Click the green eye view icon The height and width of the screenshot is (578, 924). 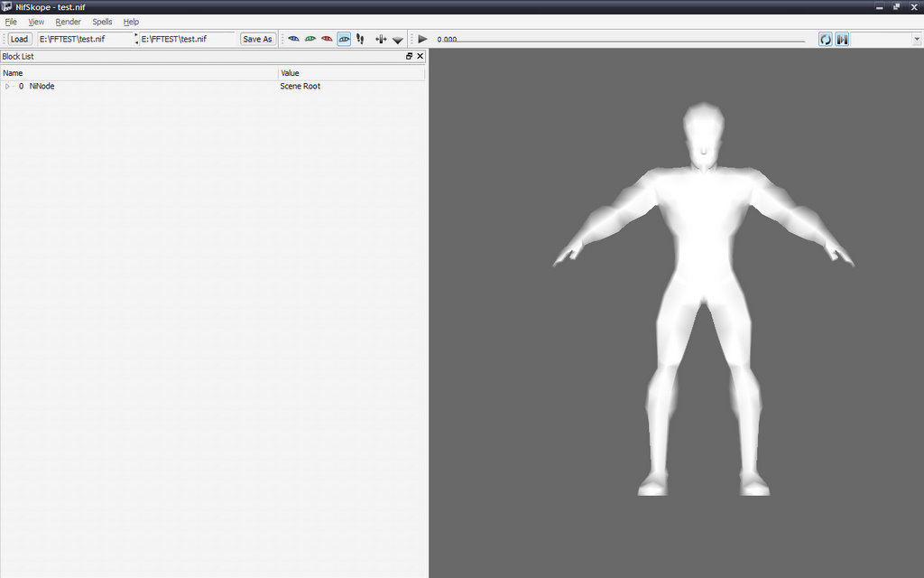point(310,39)
